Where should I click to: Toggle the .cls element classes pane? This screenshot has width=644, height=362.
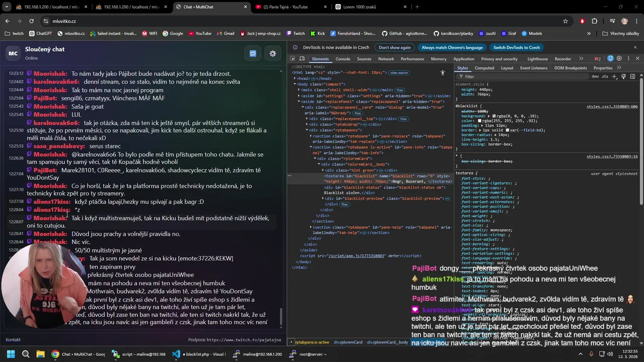(605, 76)
